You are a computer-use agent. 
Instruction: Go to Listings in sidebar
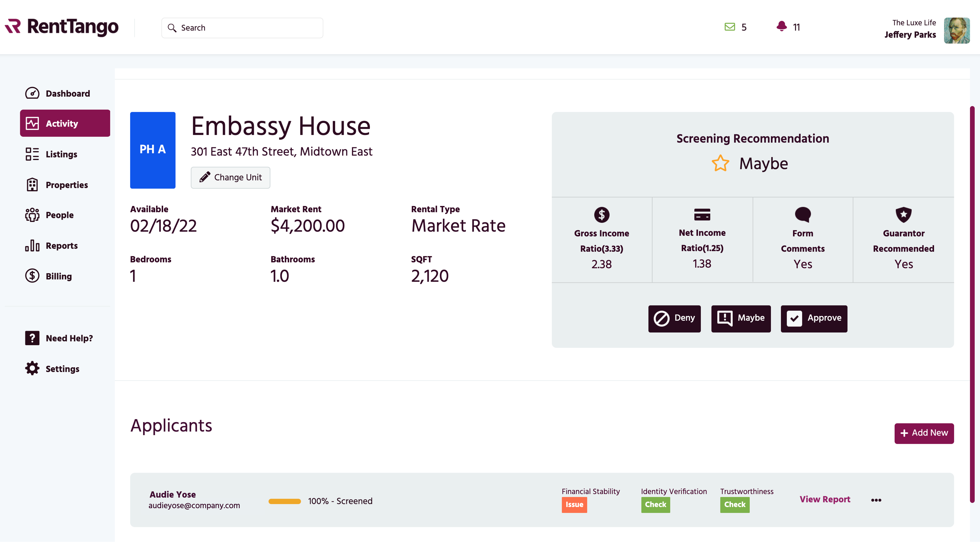[x=61, y=154]
